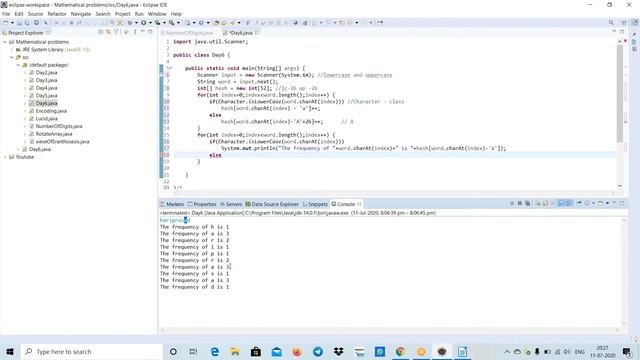640x360 pixels.
Task: Click the editor vertical scrollbar thumb
Action: coord(620,93)
